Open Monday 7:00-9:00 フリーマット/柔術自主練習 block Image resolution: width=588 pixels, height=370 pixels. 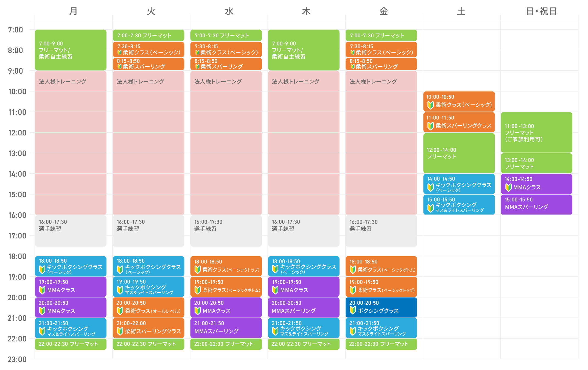(71, 50)
